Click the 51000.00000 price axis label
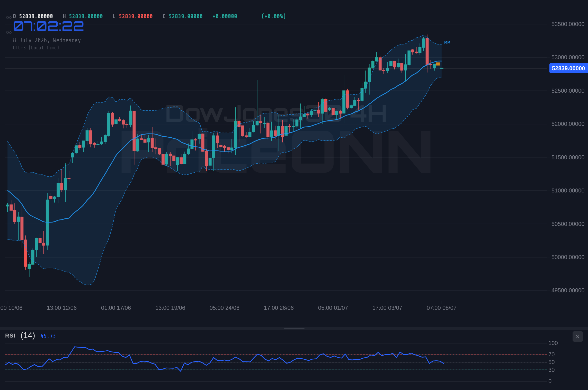588x390 pixels. point(568,191)
